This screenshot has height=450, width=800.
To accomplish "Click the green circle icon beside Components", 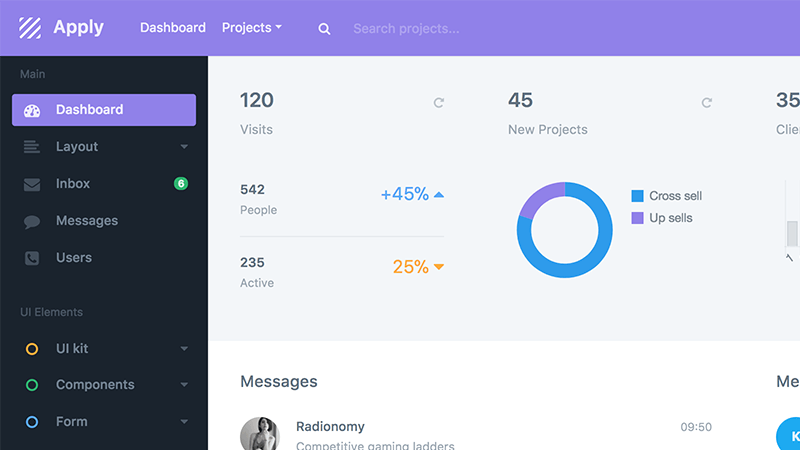I will (x=32, y=385).
